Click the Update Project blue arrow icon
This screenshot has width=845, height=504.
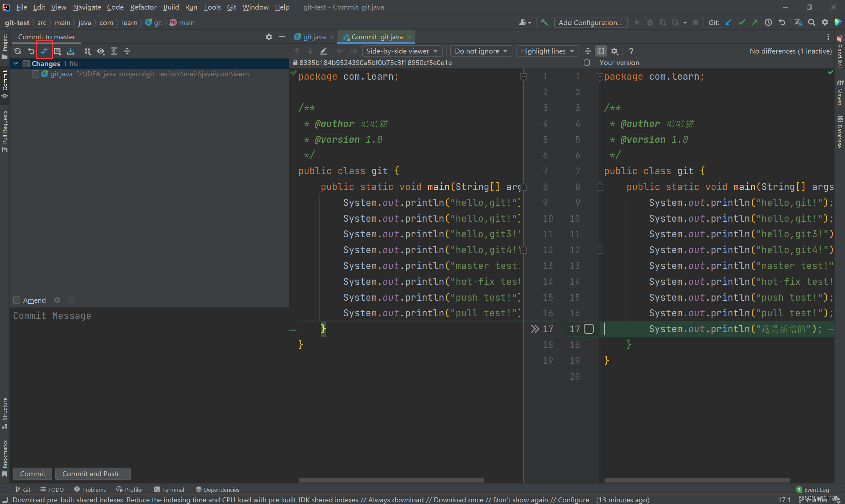pyautogui.click(x=729, y=22)
